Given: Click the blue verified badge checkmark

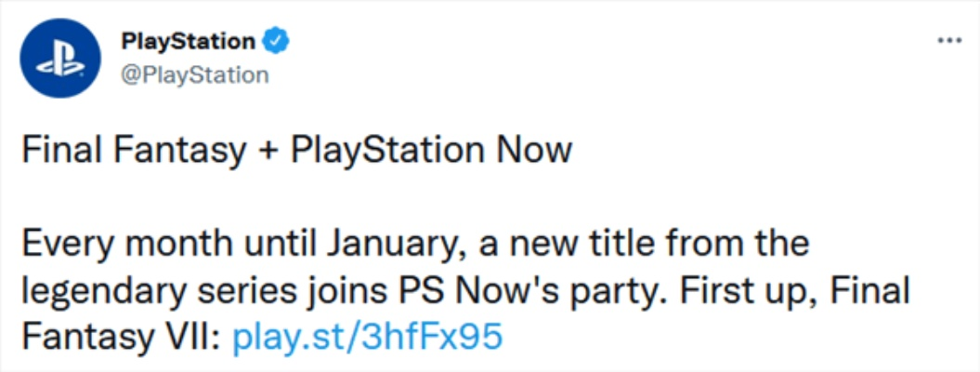Looking at the screenshot, I should pos(275,41).
